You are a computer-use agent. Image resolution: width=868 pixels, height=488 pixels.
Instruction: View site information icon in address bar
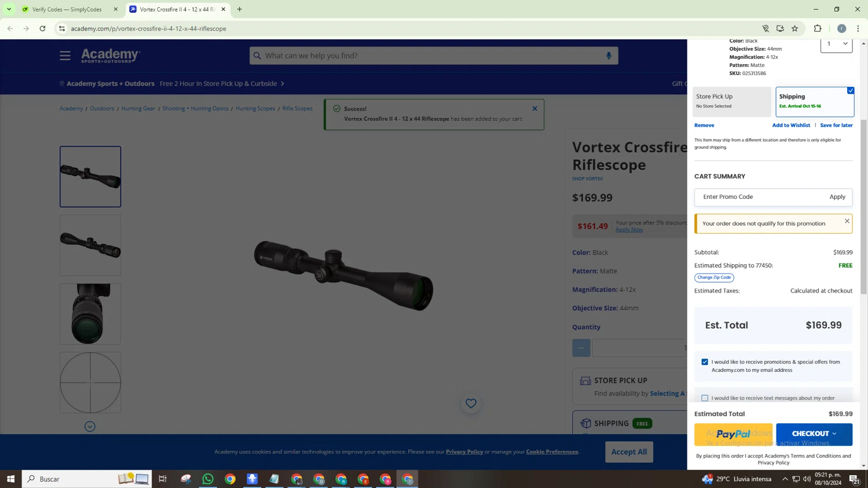[x=62, y=28]
